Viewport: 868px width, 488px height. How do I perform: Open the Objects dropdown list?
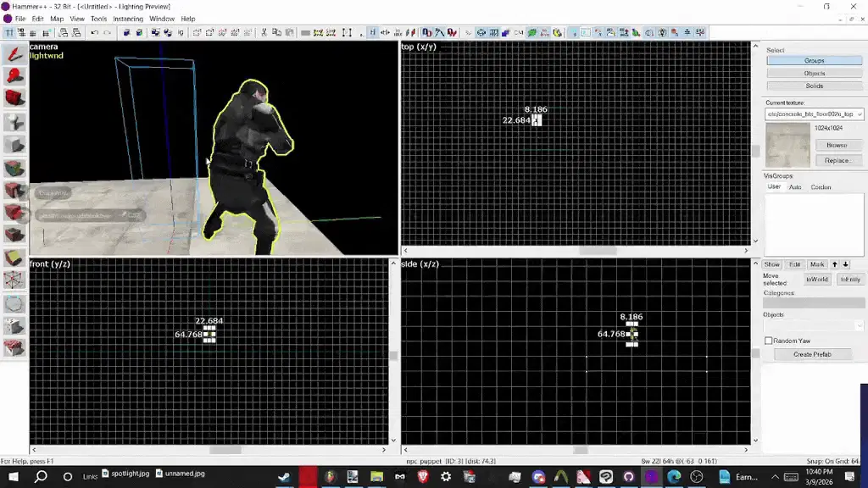pos(814,325)
